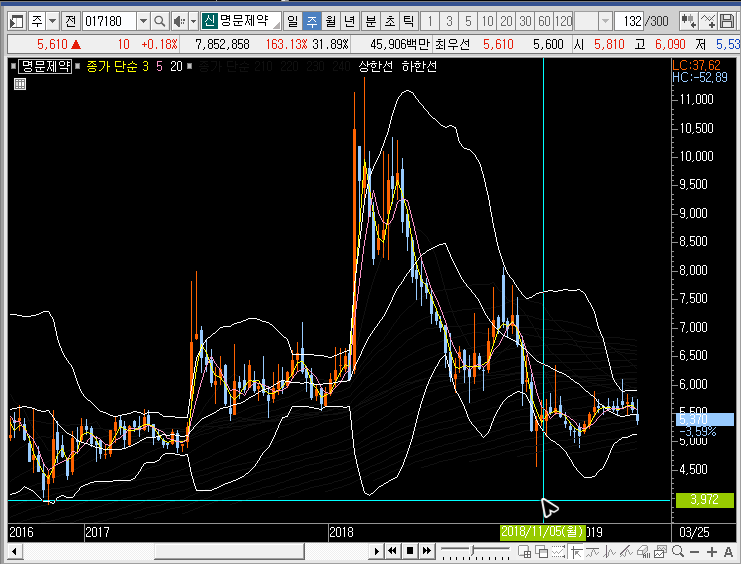The height and width of the screenshot is (564, 741).
Task: Toggle the 종가 단순 3 5 20 moving average legend
Action: pos(134,67)
